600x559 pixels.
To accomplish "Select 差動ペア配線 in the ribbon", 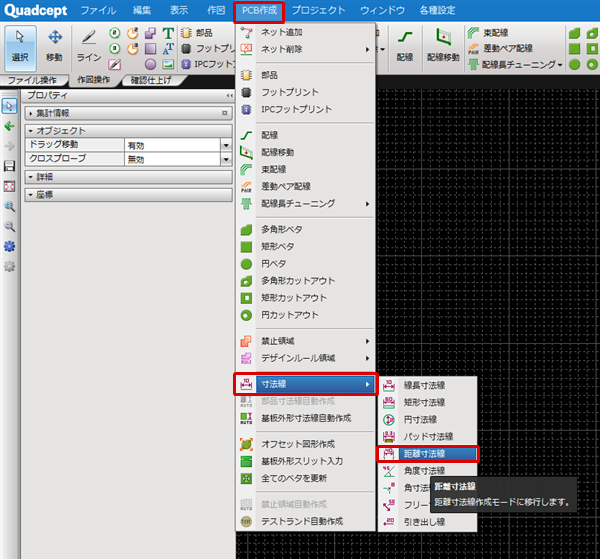I will (501, 48).
